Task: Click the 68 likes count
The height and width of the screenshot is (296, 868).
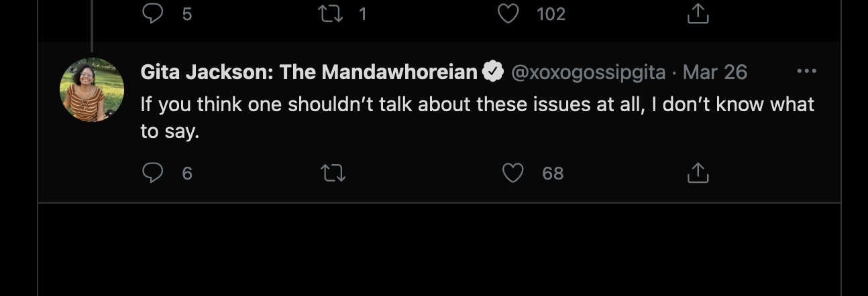Action: click(553, 174)
